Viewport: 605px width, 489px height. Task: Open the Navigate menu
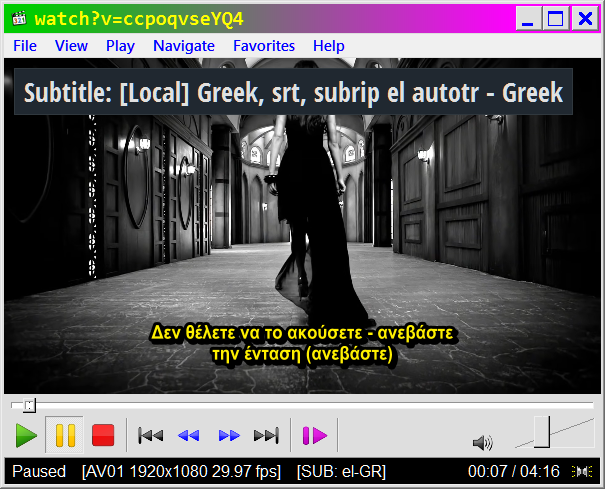pyautogui.click(x=184, y=46)
